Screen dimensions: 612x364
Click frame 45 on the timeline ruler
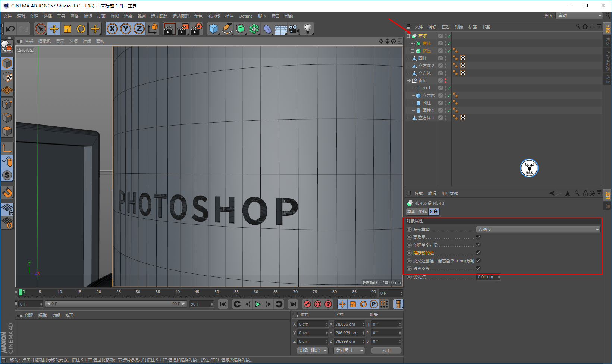point(197,292)
